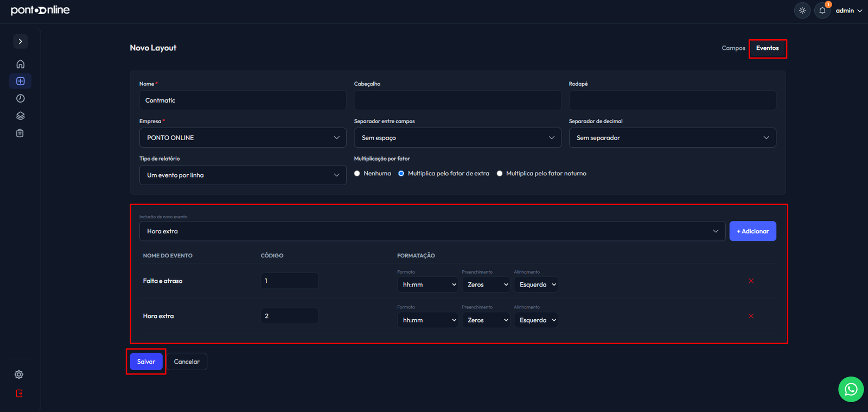Click the Ponto Online logo
868x412 pixels.
pos(40,10)
